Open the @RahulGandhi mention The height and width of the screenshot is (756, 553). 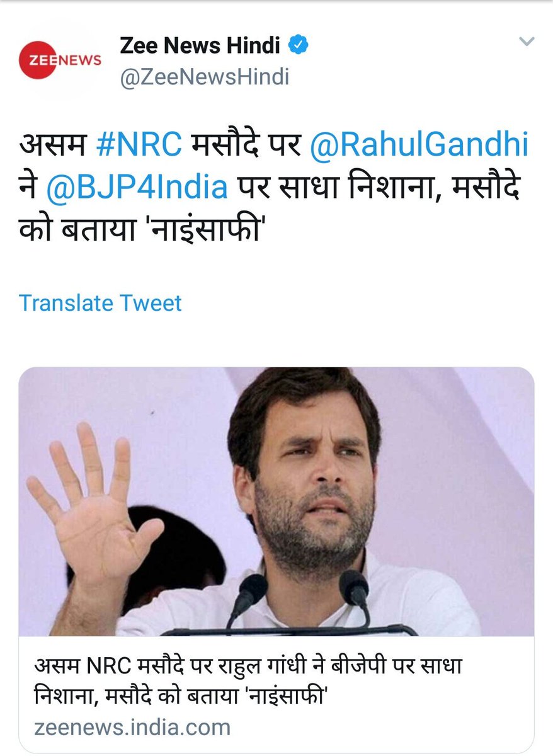coord(419,146)
